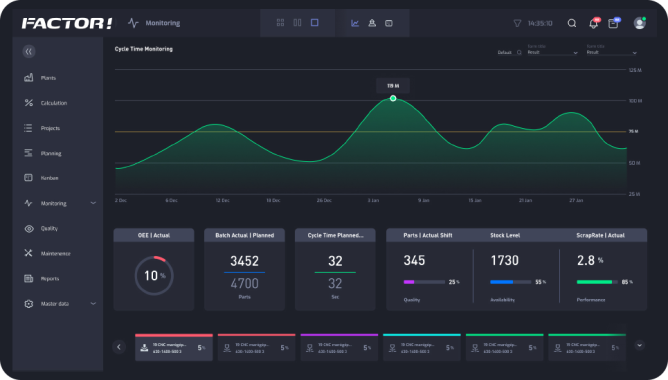Viewport: 668px width, 380px height.
Task: Click the Default control above the chart
Action: point(509,52)
